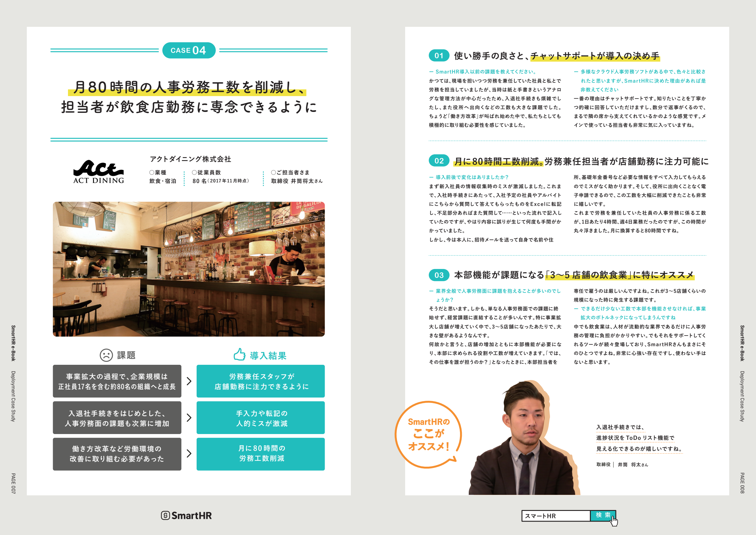Click the ○ご担当者さま label
756x535 pixels.
pos(290,172)
